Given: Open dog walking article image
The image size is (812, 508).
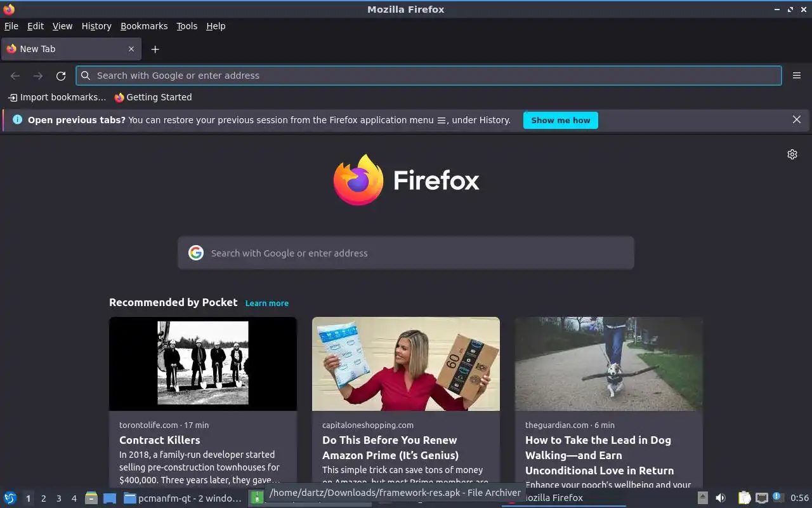Looking at the screenshot, I should 609,364.
